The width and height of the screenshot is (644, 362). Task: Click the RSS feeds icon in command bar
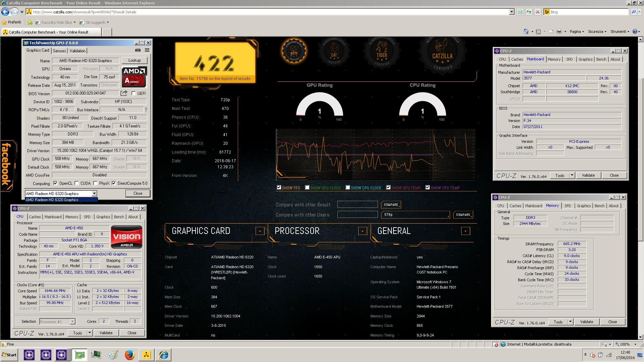tap(538, 32)
